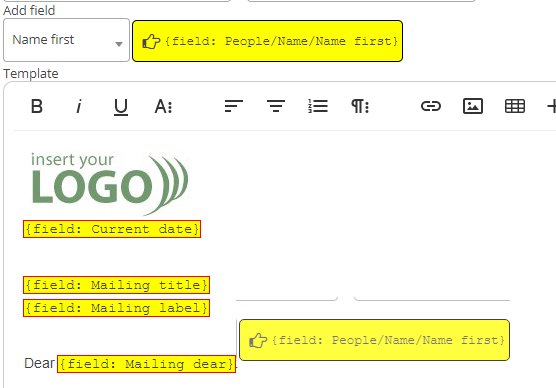Image resolution: width=556 pixels, height=388 pixels.
Task: Select the Mailing label field placeholder
Action: coord(116,308)
